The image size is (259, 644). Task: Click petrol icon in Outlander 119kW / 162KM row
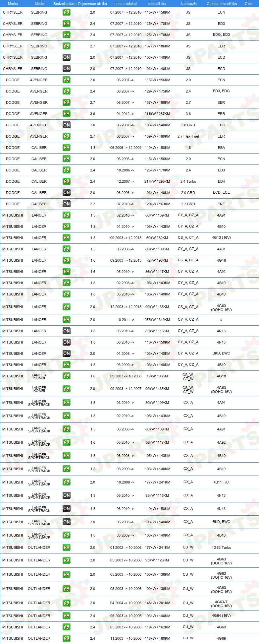pyautogui.click(x=67, y=627)
